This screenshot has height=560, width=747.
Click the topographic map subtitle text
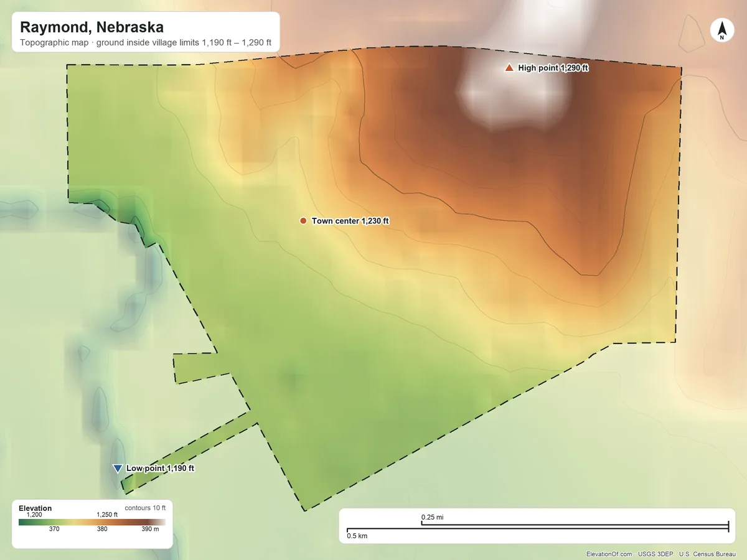[x=146, y=44]
